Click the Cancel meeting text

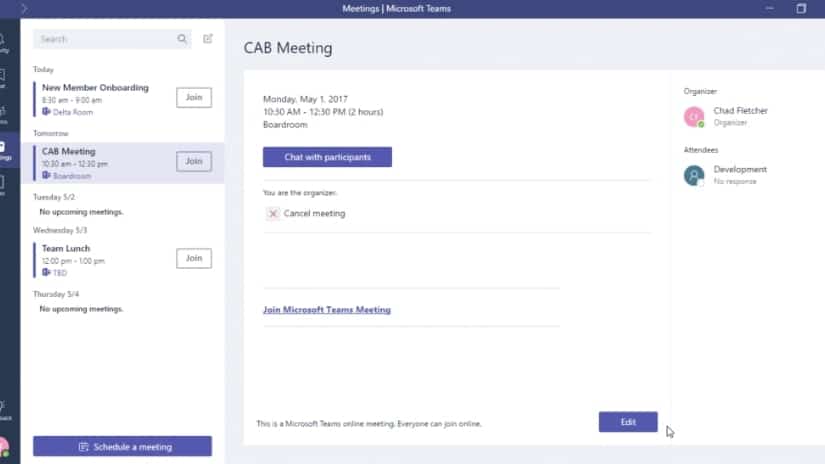coord(315,214)
